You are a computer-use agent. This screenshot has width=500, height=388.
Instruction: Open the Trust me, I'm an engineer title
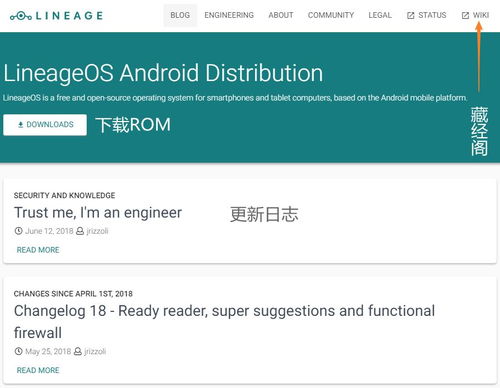click(98, 213)
